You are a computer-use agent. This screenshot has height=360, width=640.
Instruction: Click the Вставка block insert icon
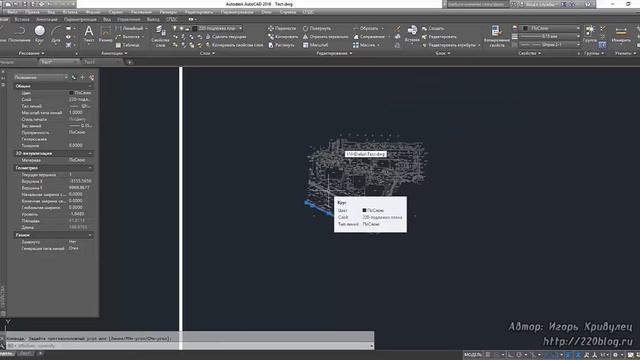412,34
